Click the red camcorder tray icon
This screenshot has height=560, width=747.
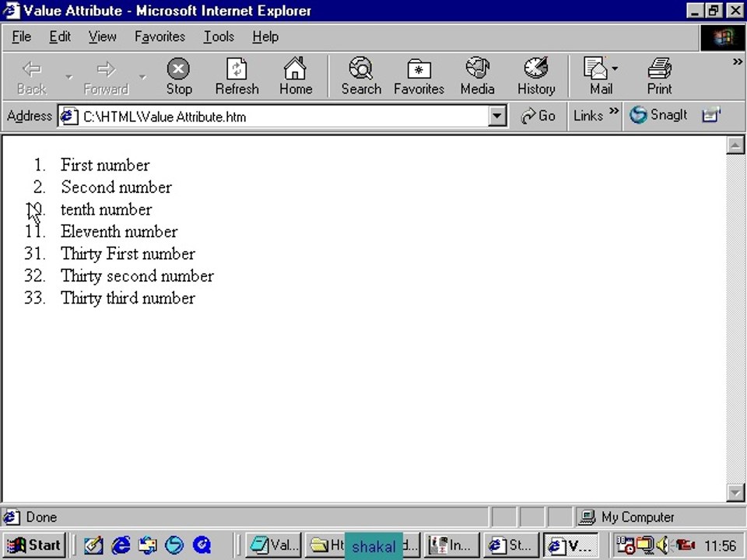(685, 544)
